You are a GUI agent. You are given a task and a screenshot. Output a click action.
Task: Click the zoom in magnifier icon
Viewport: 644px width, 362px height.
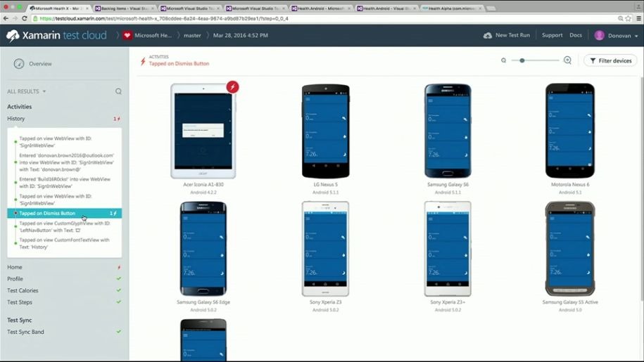pos(567,60)
